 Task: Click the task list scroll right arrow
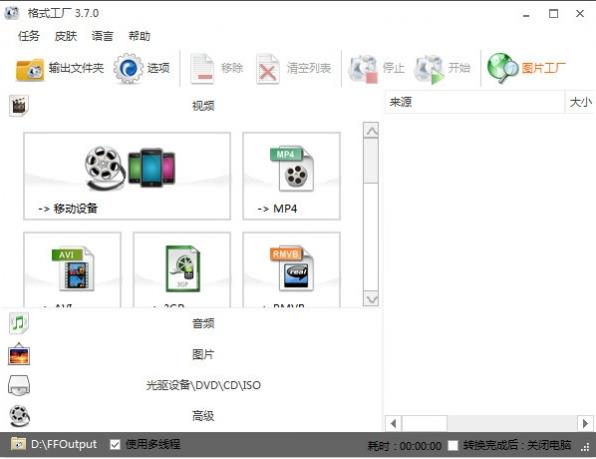click(585, 423)
